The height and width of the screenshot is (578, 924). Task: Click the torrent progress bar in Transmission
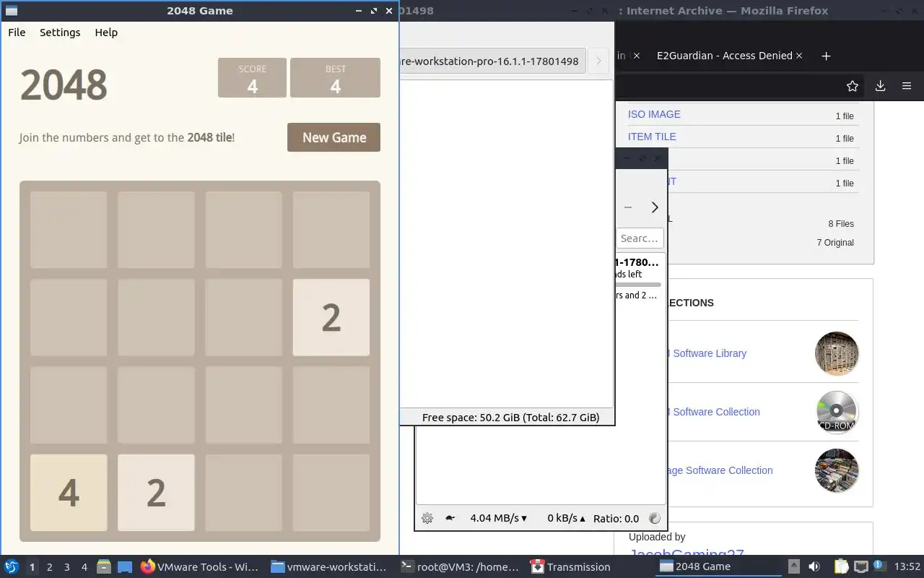[x=638, y=285]
